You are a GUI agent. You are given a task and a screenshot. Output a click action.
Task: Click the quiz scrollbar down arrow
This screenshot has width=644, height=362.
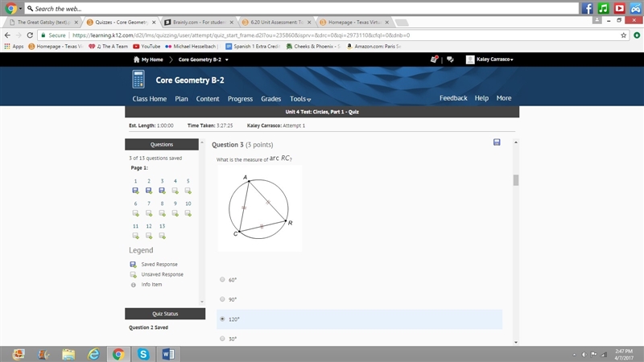tap(516, 342)
